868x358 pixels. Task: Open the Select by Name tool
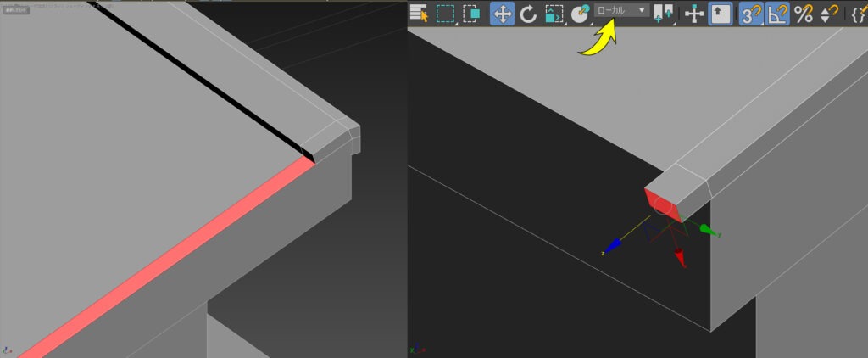(x=419, y=14)
